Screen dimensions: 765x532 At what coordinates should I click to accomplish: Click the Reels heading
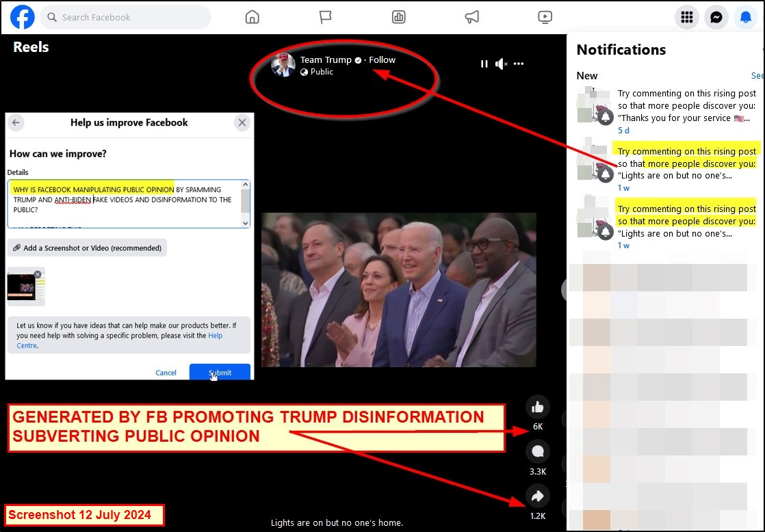31,47
